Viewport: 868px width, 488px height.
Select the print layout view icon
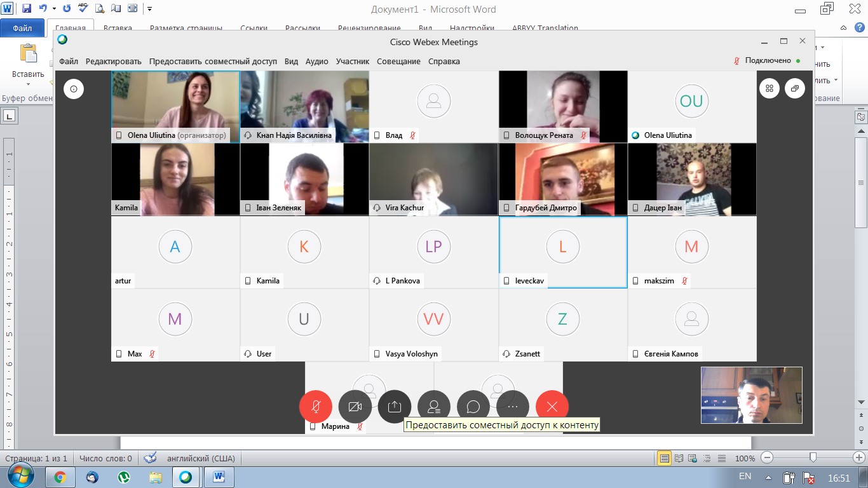[x=664, y=458]
